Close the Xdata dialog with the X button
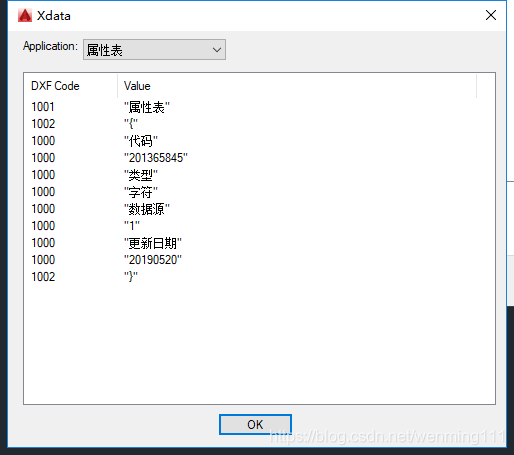This screenshot has height=455, width=514. click(x=491, y=15)
